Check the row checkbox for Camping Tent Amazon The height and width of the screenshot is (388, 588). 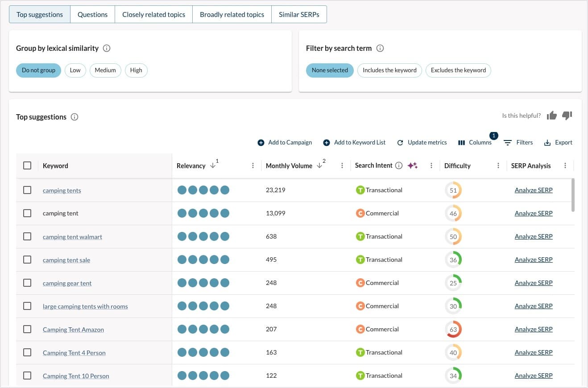pos(27,329)
